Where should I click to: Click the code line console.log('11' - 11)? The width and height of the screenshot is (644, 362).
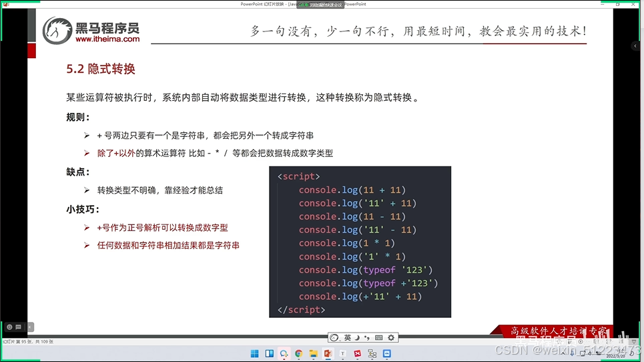(x=357, y=230)
